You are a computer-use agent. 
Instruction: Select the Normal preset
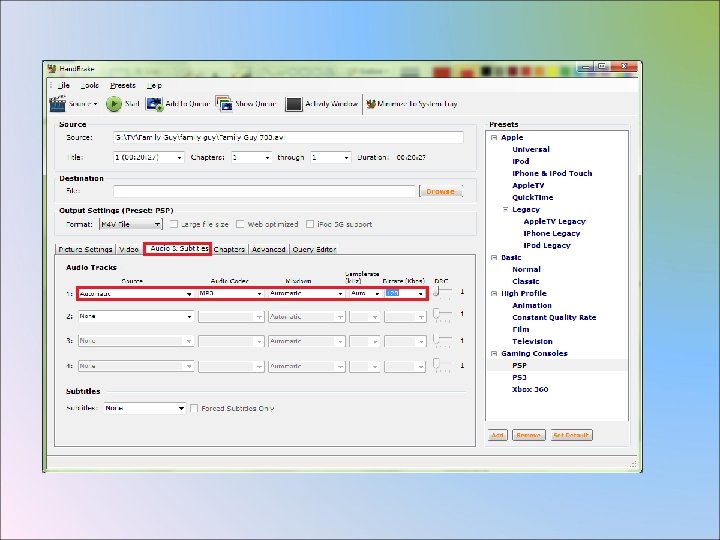click(x=526, y=270)
